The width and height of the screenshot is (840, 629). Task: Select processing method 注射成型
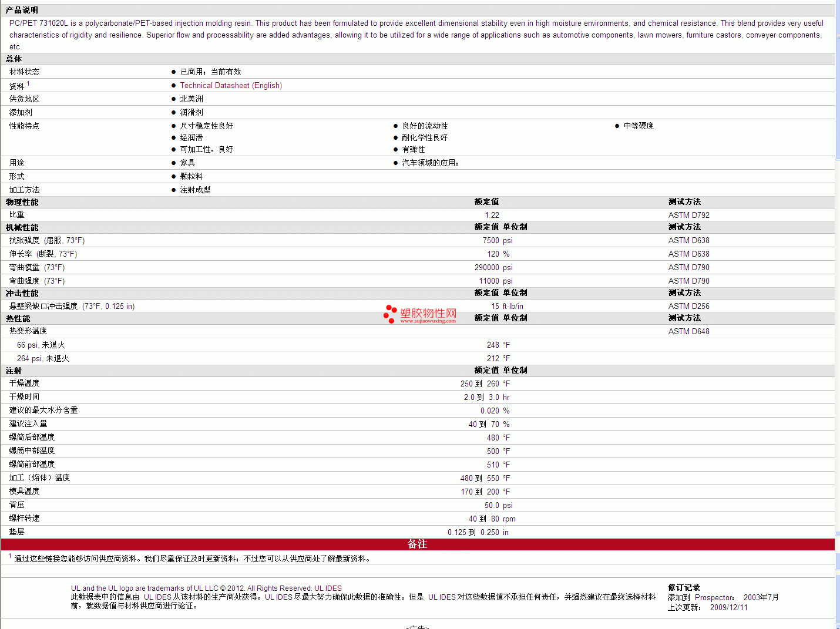coord(195,190)
